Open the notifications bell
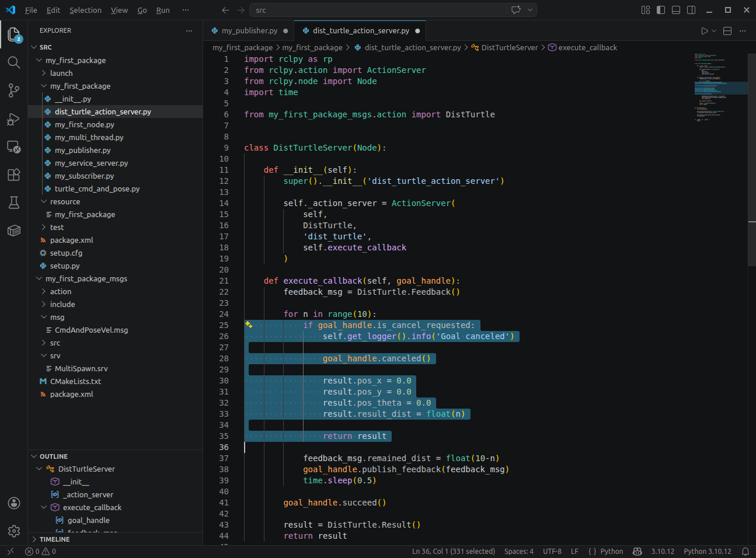This screenshot has height=558, width=756. pos(745,551)
